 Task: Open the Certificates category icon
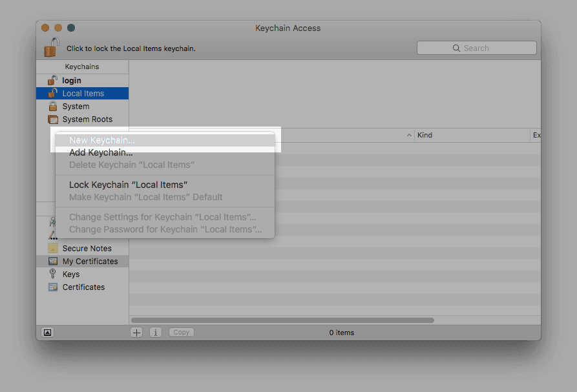click(x=53, y=287)
